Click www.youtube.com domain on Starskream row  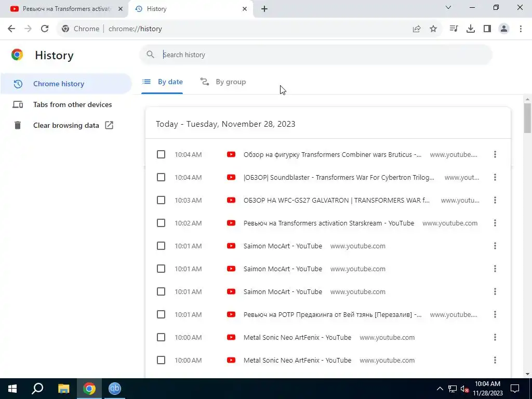click(x=450, y=223)
